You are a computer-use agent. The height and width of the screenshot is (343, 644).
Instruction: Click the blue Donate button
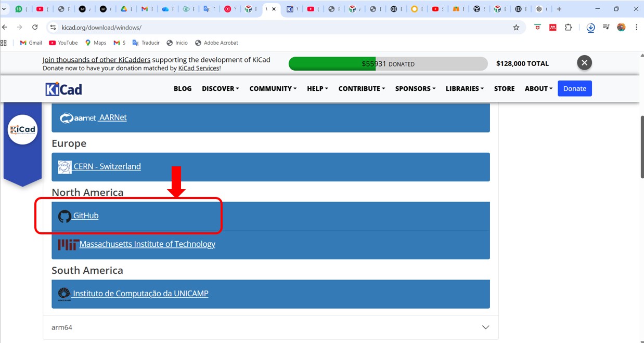[x=575, y=89]
